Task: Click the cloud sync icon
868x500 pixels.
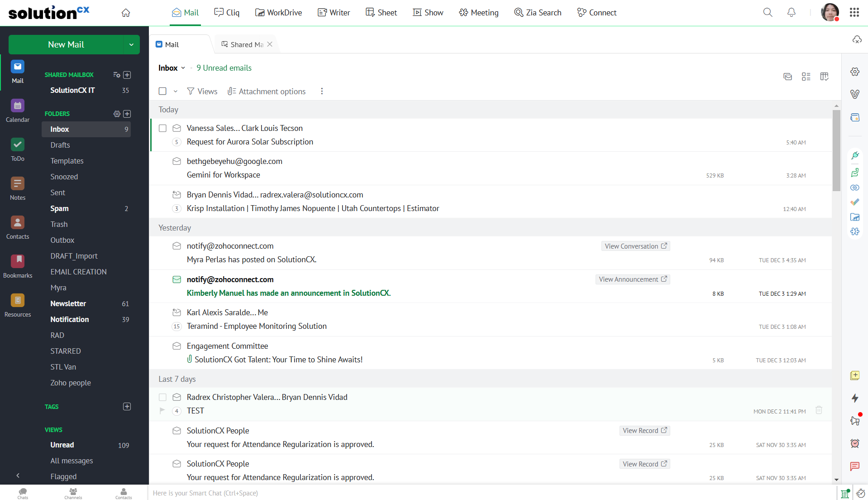Action: point(857,39)
